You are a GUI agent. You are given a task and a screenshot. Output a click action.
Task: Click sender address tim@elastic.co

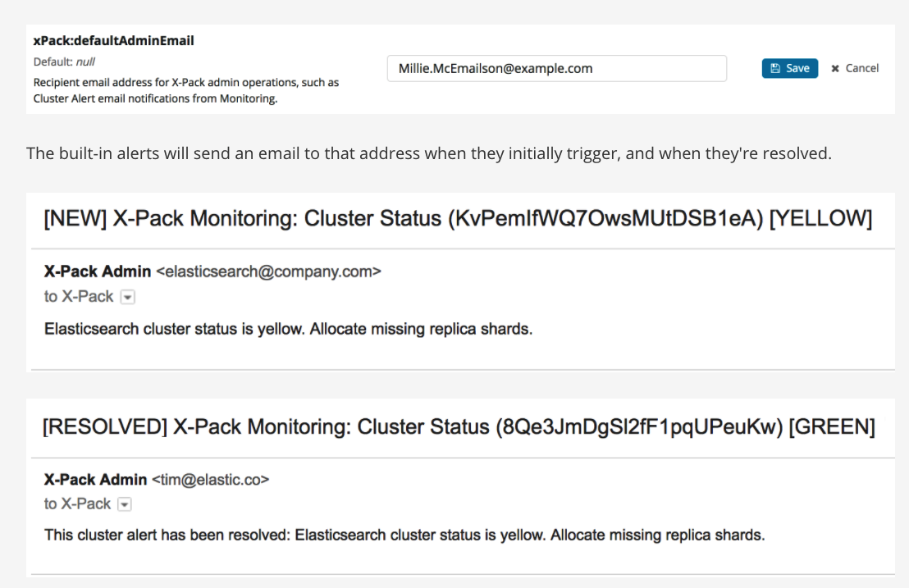[211, 480]
